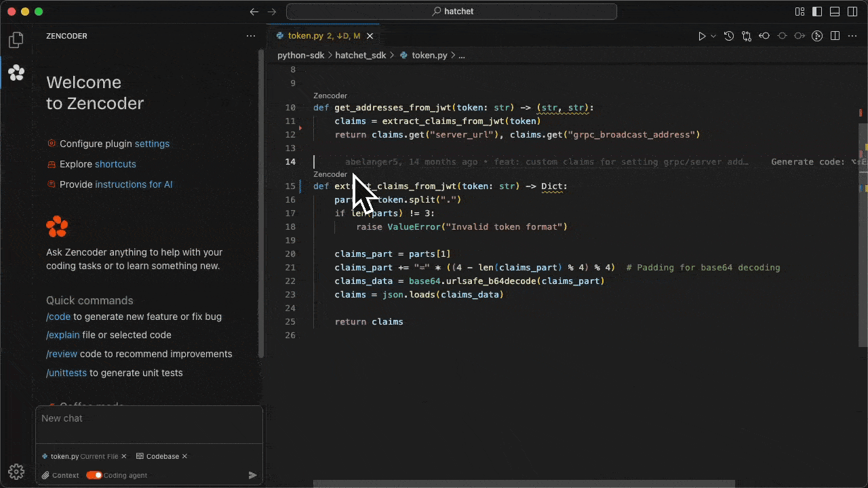Toggle bottom panel visibility
868x488 pixels.
coord(835,12)
